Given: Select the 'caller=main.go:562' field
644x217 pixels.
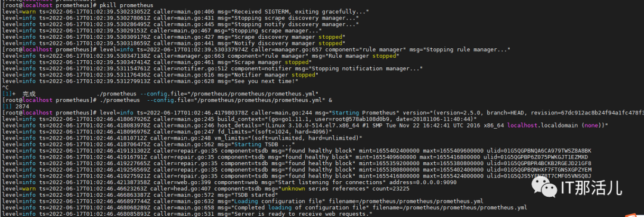Looking at the screenshot, I should point(184,144).
